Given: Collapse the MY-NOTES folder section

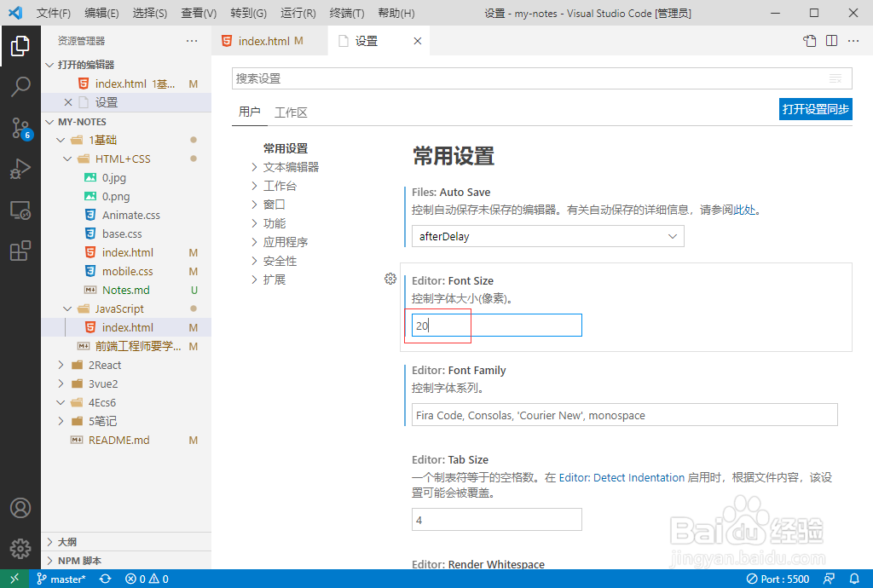Looking at the screenshot, I should coord(49,122).
